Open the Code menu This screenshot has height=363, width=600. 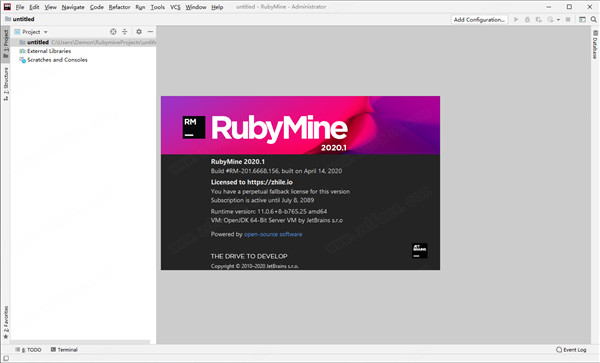tap(96, 7)
